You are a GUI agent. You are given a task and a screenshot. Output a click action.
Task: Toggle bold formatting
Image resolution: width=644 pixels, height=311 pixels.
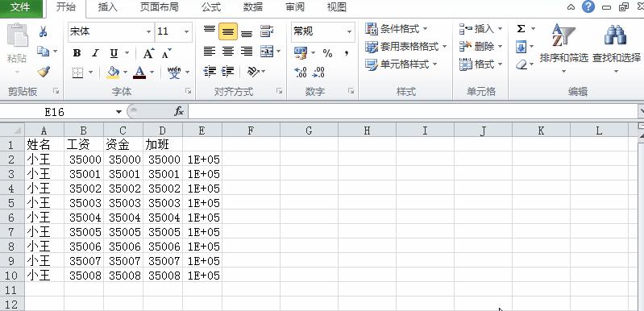coord(77,53)
